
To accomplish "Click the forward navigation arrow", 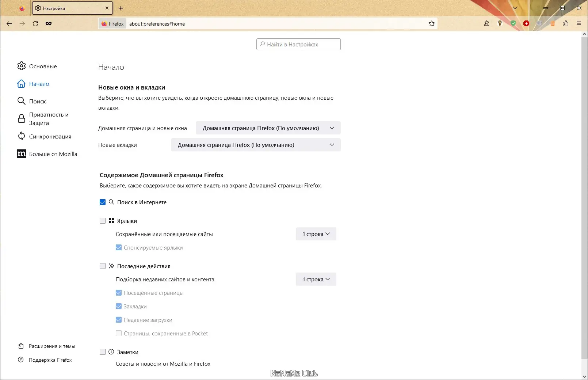I will coord(22,24).
